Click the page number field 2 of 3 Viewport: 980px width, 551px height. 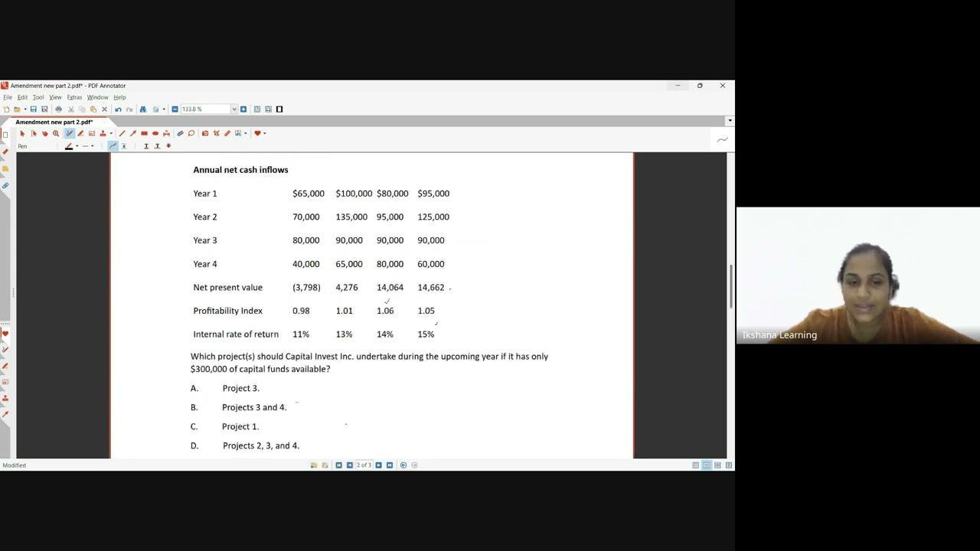(364, 465)
